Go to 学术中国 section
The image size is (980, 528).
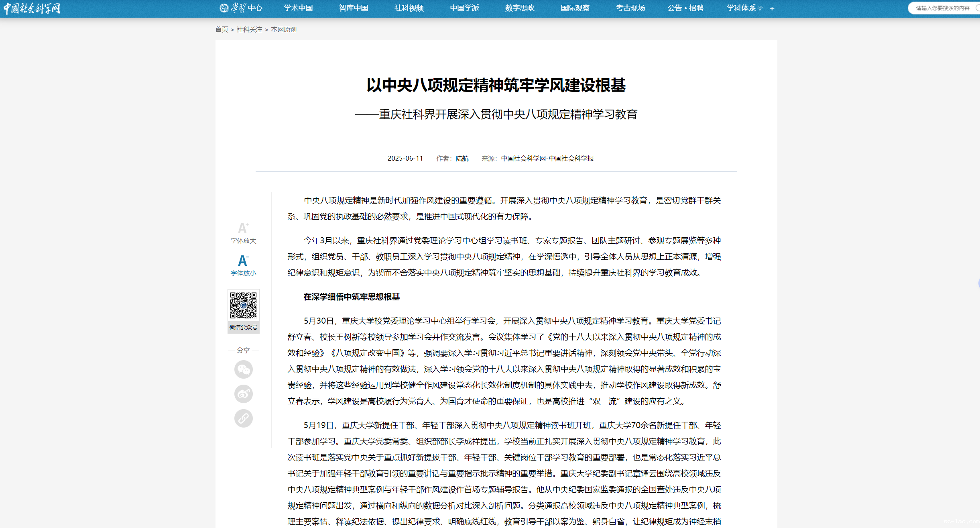298,8
